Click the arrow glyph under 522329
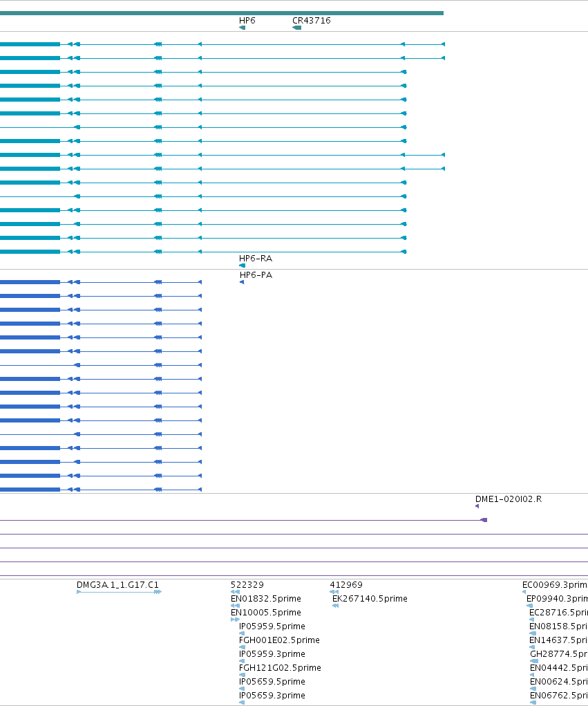The width and height of the screenshot is (588, 706). pyautogui.click(x=235, y=592)
